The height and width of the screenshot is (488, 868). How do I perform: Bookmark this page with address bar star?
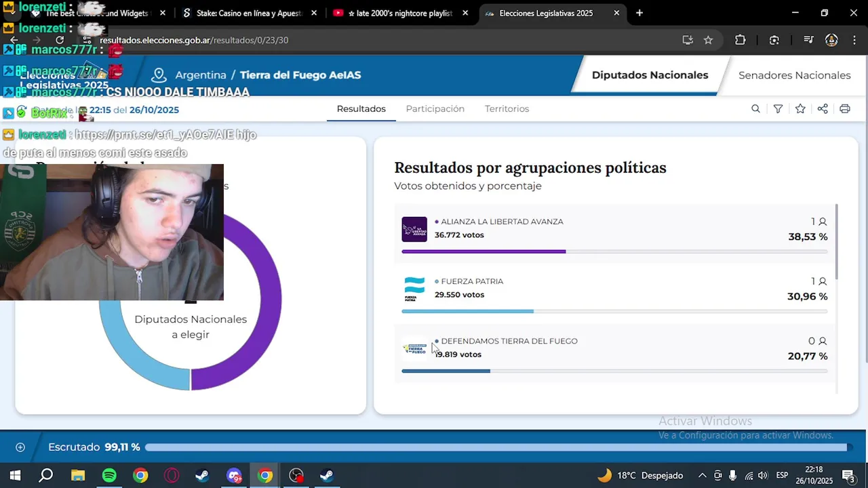tap(708, 40)
